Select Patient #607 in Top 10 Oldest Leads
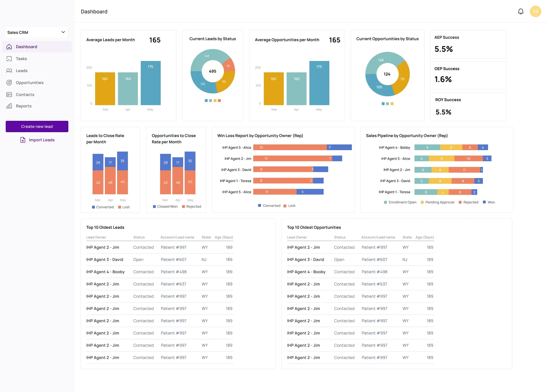This screenshot has width=547, height=392. pyautogui.click(x=174, y=260)
